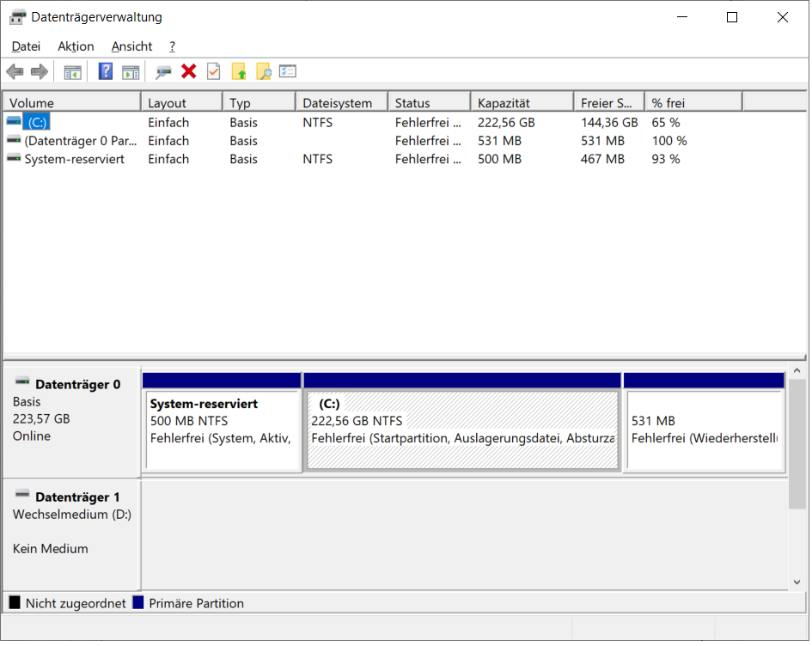
Task: Toggle the console tree pane icon
Action: tap(72, 72)
